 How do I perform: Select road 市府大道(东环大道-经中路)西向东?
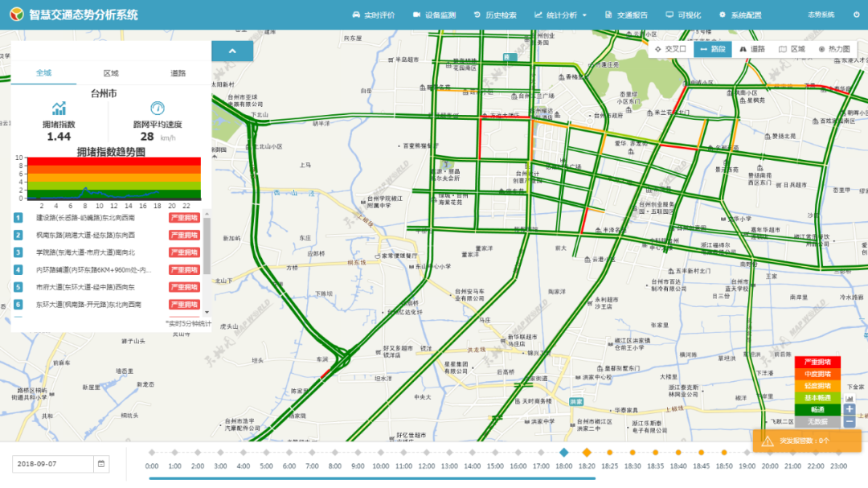(85, 287)
